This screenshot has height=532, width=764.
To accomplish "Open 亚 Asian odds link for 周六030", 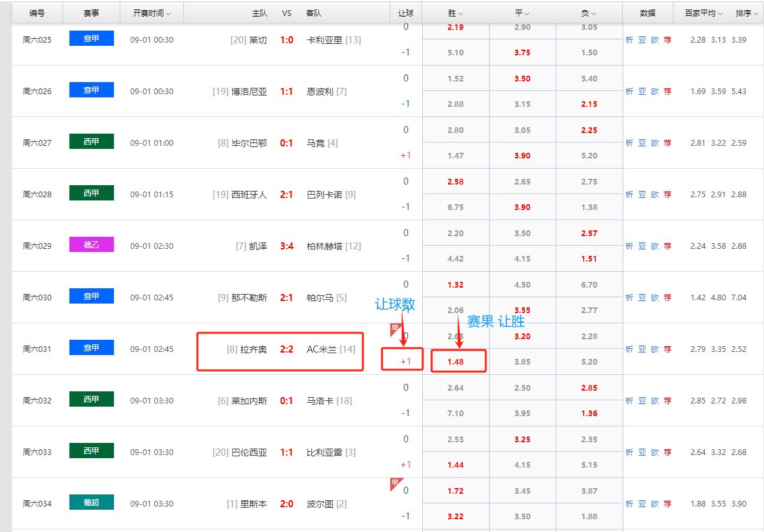I will click(642, 297).
